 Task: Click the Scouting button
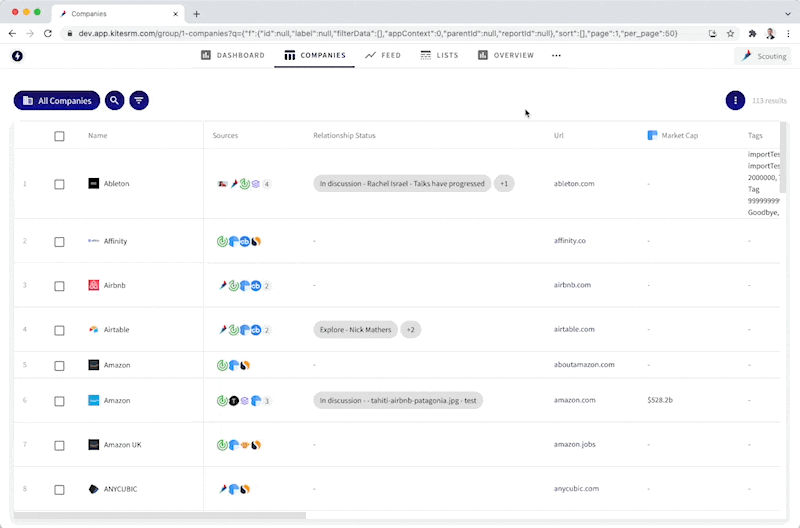coord(763,56)
